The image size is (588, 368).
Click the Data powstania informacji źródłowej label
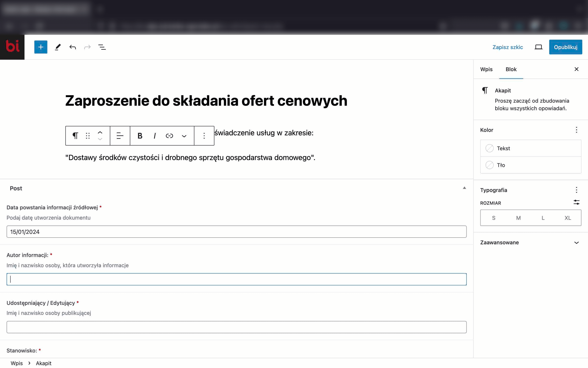pyautogui.click(x=52, y=207)
